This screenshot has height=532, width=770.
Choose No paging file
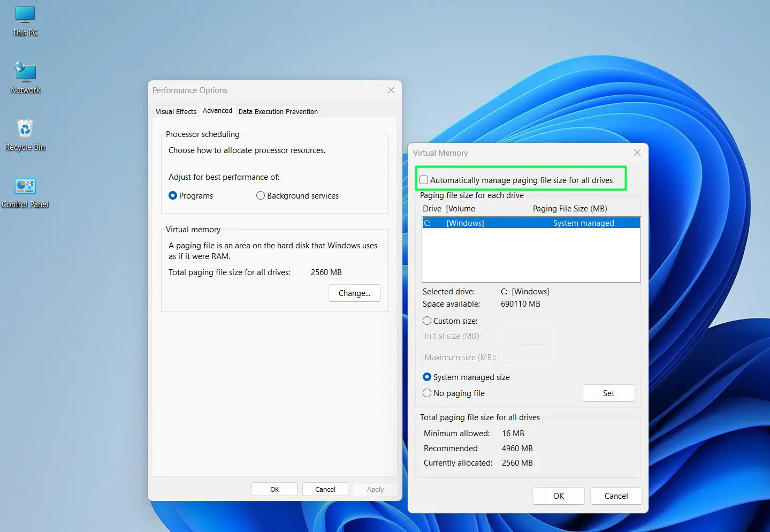pos(427,393)
